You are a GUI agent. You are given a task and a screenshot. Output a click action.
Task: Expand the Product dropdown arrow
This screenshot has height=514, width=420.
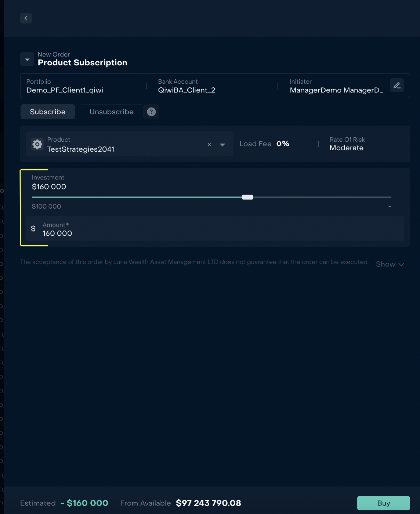coord(222,145)
